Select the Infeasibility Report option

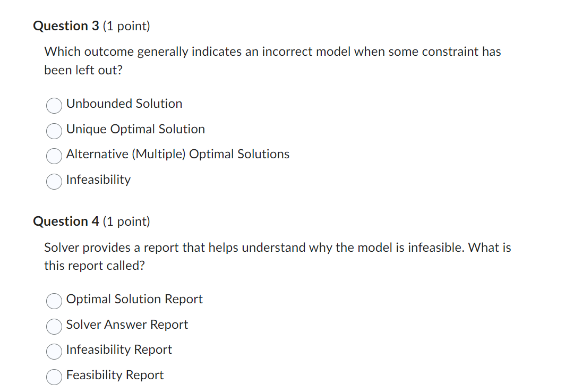click(x=54, y=352)
